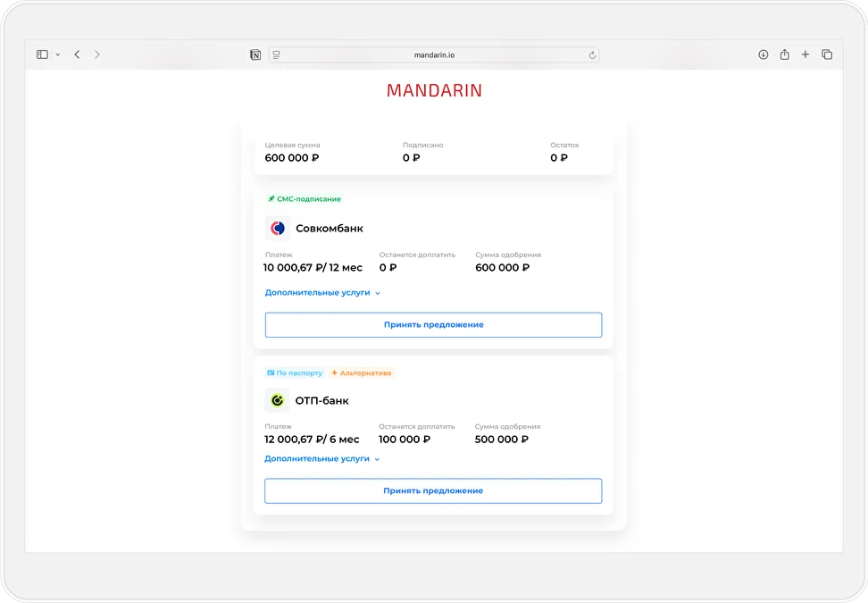Screen dimensions: 868x603
Task: Click Совкомбанк Останется доплатить 0 ₽
Action: coord(388,267)
